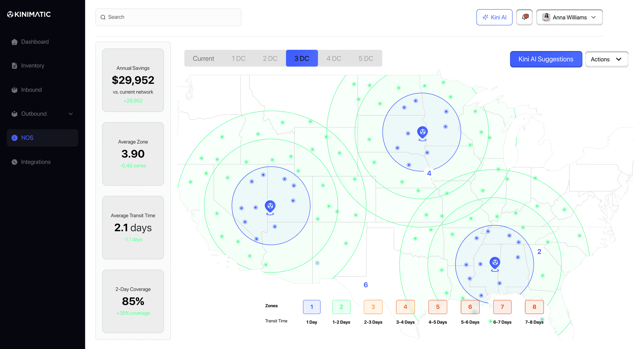Open the notifications bell icon
This screenshot has width=644, height=349.
pos(524,17)
